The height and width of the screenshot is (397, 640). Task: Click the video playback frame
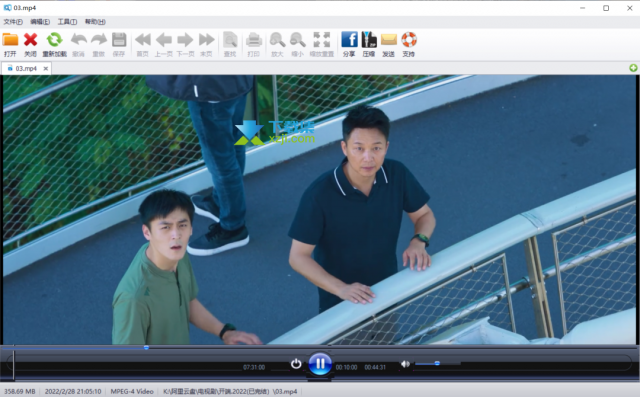320,209
